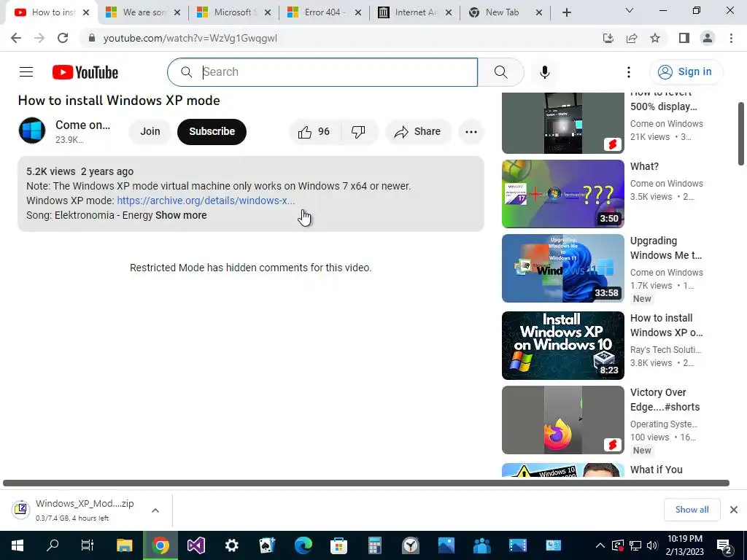Click the horizontal page scrollbar
747x560 pixels.
pyautogui.click(x=366, y=483)
